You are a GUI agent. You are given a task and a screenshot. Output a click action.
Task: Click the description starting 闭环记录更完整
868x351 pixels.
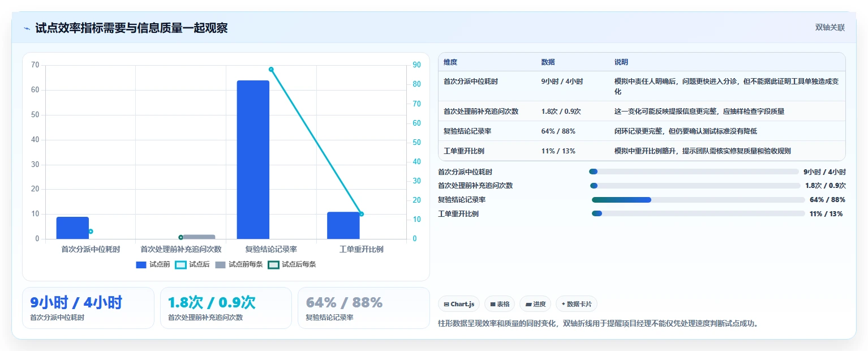point(686,131)
